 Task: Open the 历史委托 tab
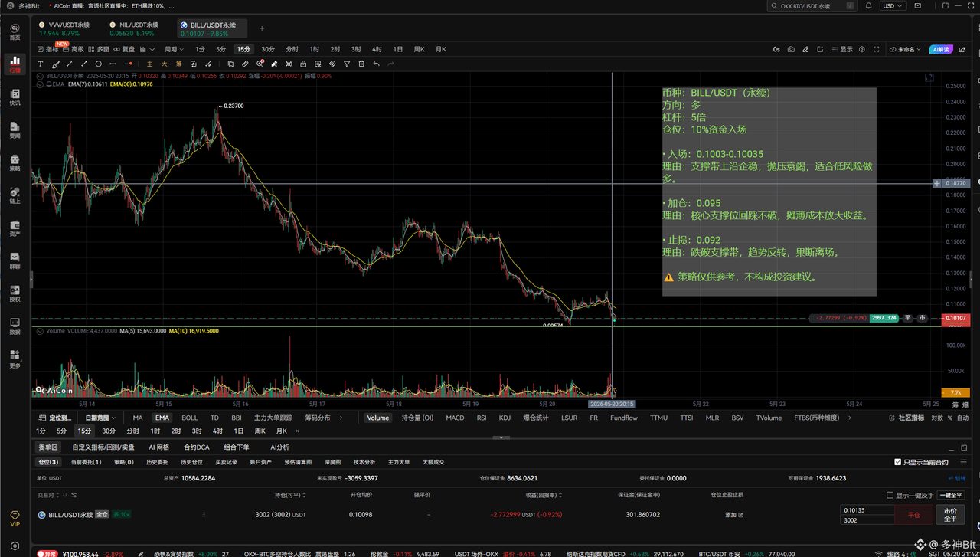[x=158, y=462]
